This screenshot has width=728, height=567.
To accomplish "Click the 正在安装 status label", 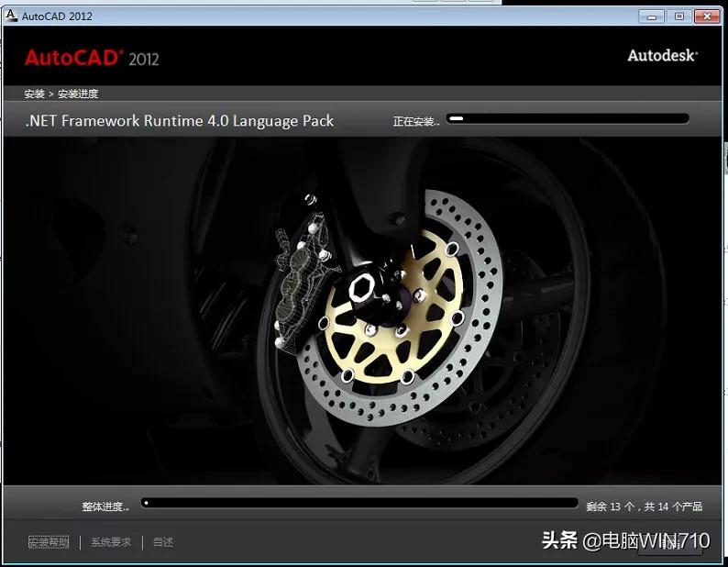I will pos(416,122).
